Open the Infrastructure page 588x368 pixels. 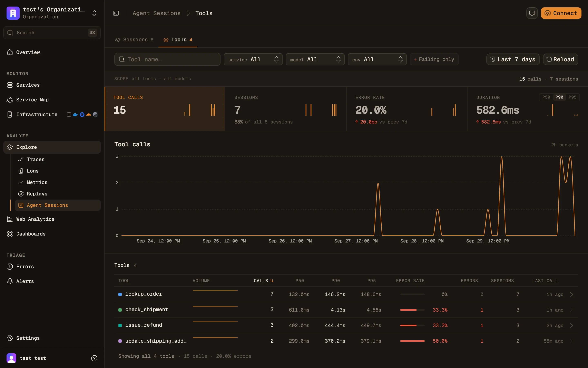click(x=37, y=114)
